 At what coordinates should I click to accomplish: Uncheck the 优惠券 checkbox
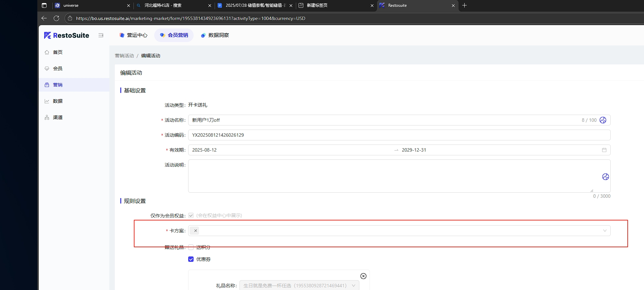click(191, 259)
